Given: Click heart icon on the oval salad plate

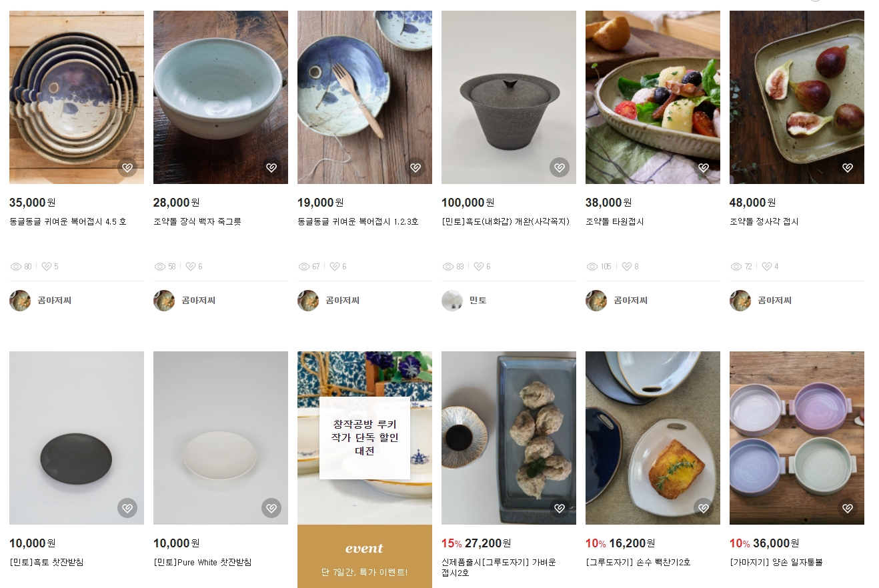Looking at the screenshot, I should (704, 167).
